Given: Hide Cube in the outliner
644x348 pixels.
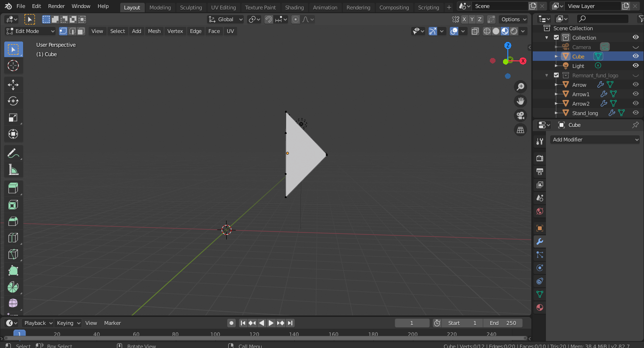Looking at the screenshot, I should pyautogui.click(x=636, y=56).
